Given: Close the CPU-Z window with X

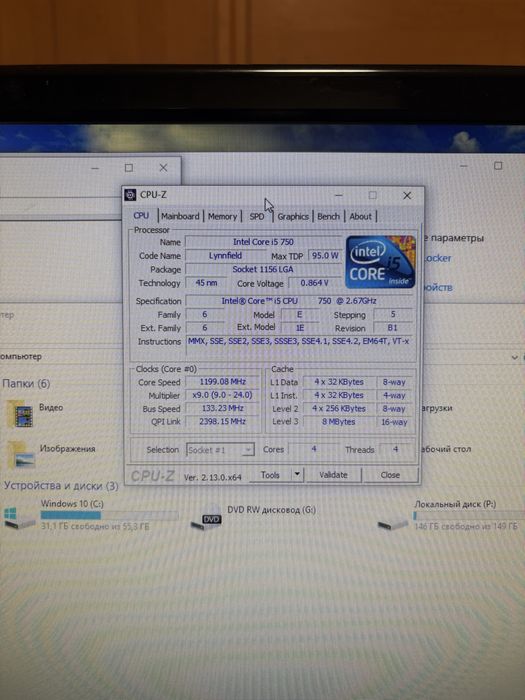Looking at the screenshot, I should [407, 196].
